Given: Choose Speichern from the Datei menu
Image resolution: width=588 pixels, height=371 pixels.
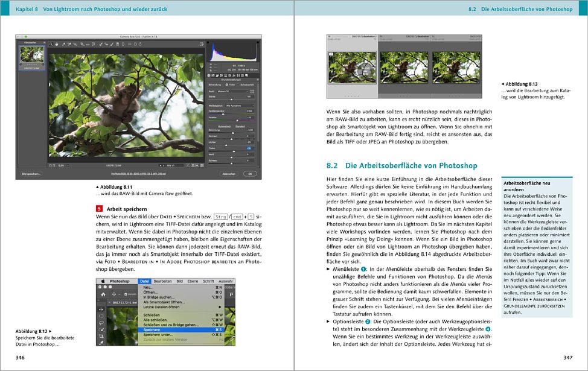Looking at the screenshot, I should click(181, 330).
